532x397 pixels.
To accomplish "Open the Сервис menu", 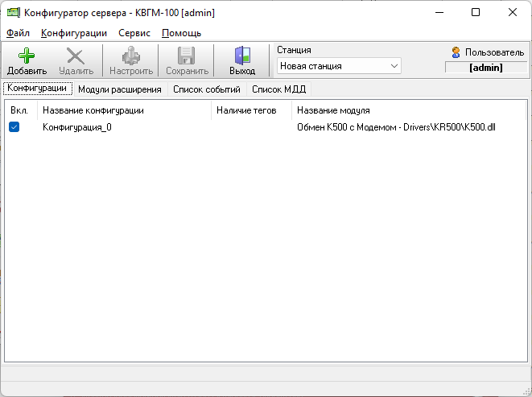I will (134, 33).
